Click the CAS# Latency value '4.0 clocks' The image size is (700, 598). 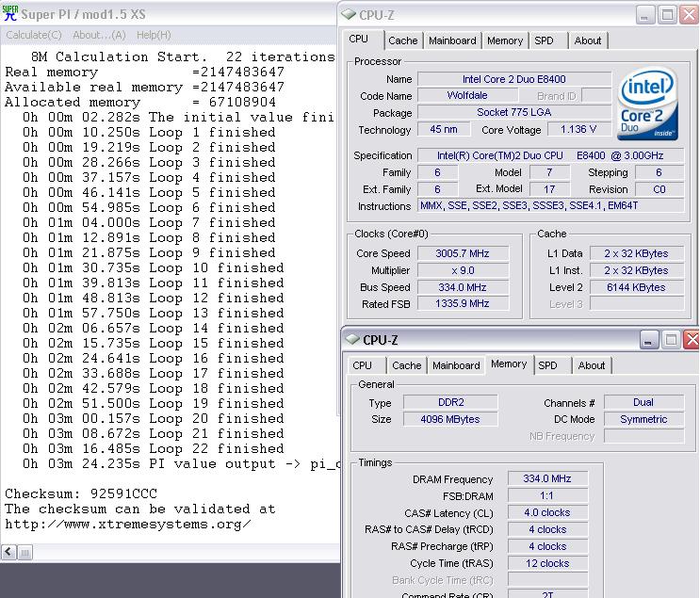(547, 512)
